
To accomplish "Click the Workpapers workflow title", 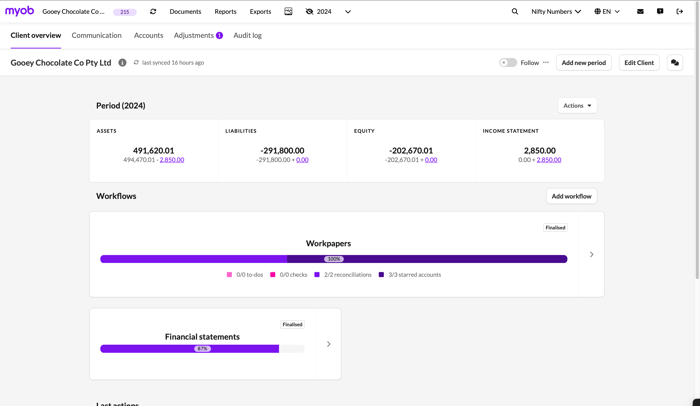I will click(328, 243).
